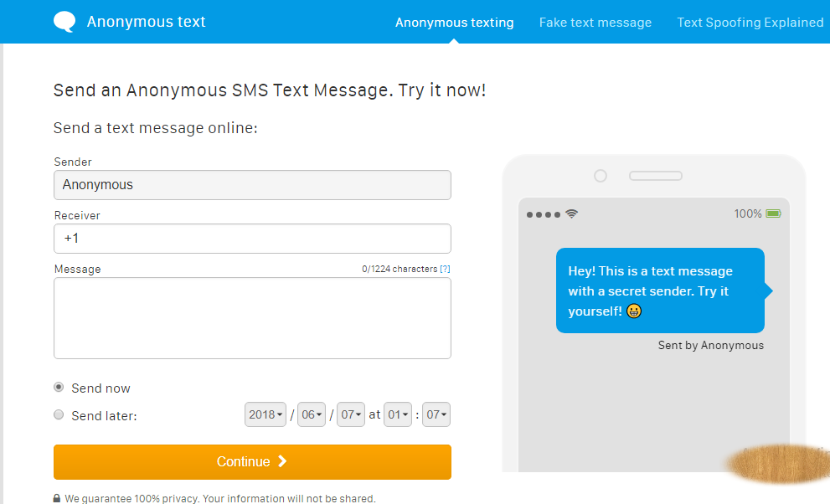
Task: Click inside the Message text area
Action: pyautogui.click(x=252, y=318)
